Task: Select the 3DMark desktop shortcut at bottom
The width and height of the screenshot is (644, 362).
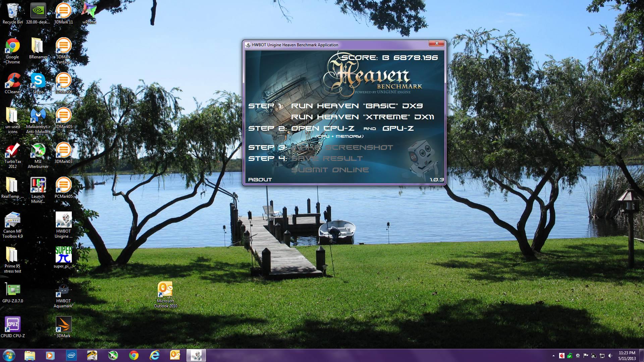Action: (63, 327)
